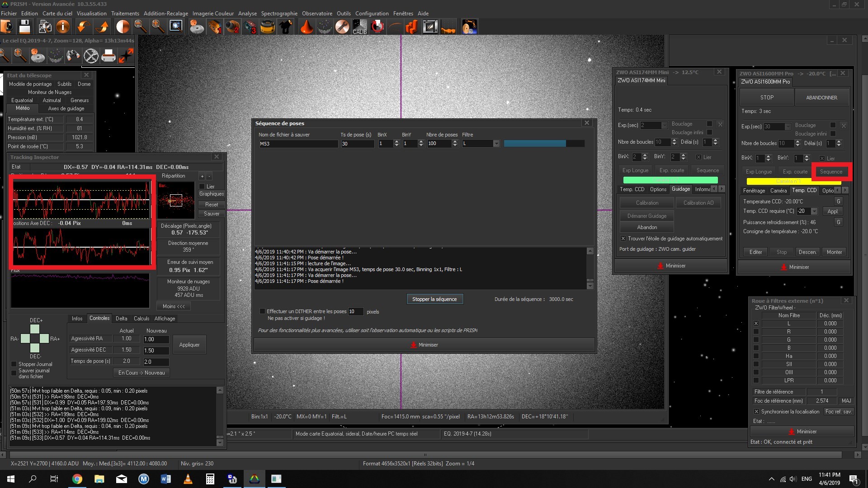Click the orange diagonal arrows icon
The image size is (868, 488).
click(126, 56)
